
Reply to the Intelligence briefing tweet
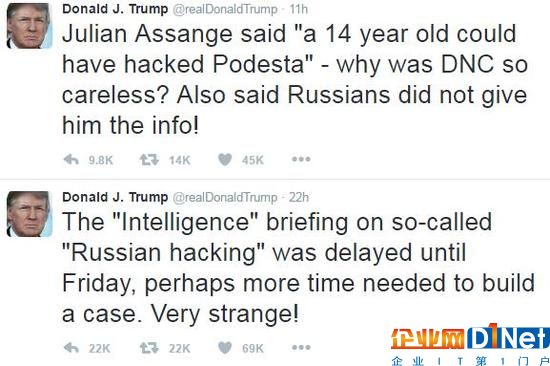click(71, 348)
